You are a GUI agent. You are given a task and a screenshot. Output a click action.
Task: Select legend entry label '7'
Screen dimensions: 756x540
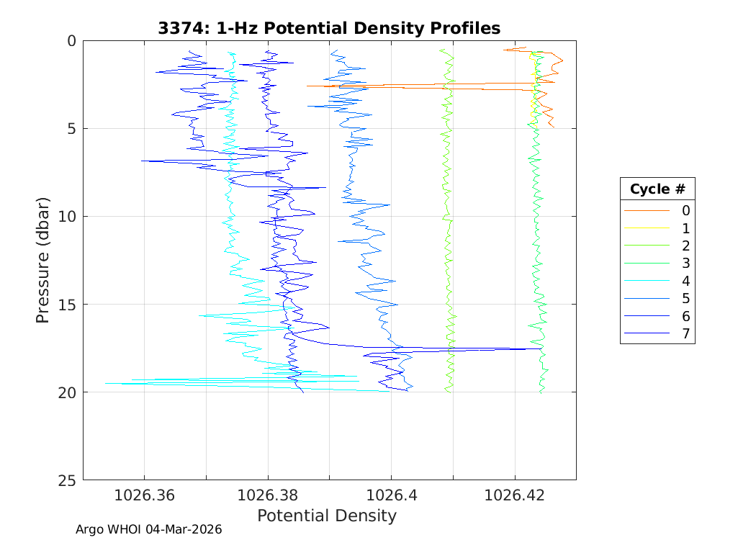coord(685,333)
